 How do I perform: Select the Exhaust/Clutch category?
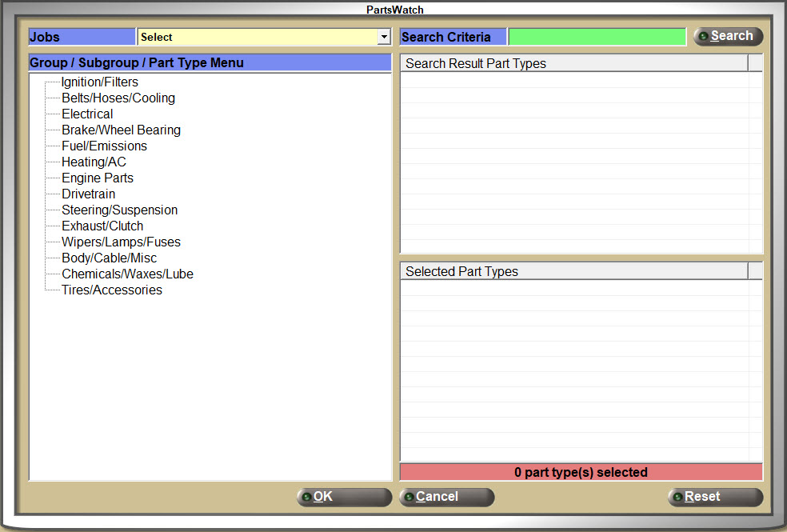click(x=102, y=226)
